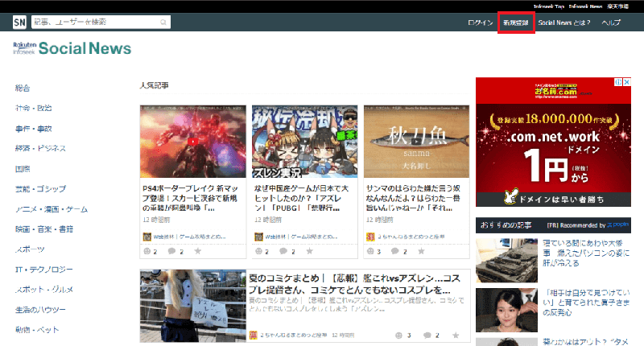Click the smiley reaction icon on the なぜ中国産ゲーム card
Screen dimensions: 644x346
[x=258, y=251]
